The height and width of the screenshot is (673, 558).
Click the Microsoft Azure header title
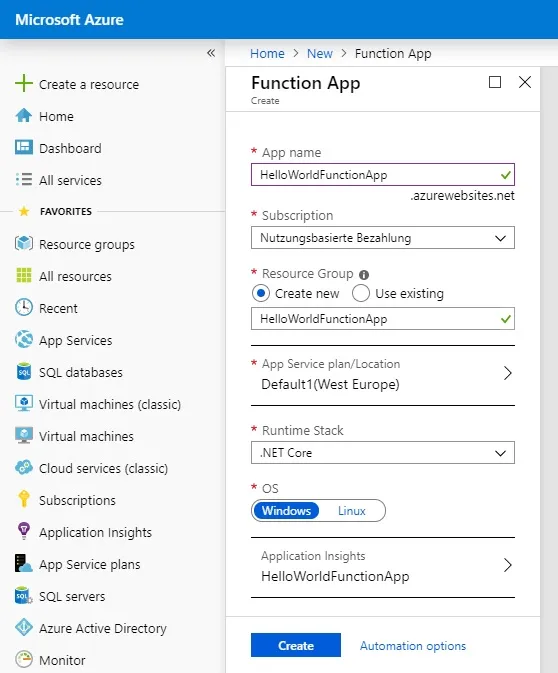[x=69, y=19]
